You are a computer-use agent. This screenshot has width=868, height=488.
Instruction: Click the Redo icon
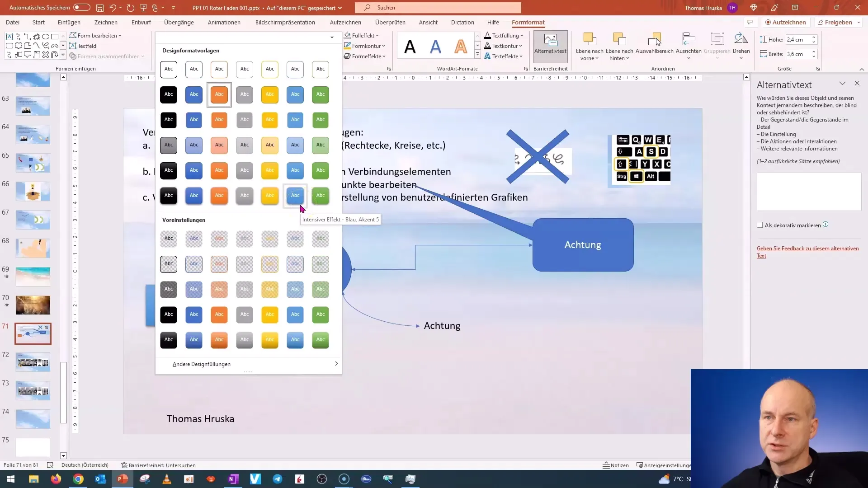pyautogui.click(x=131, y=8)
